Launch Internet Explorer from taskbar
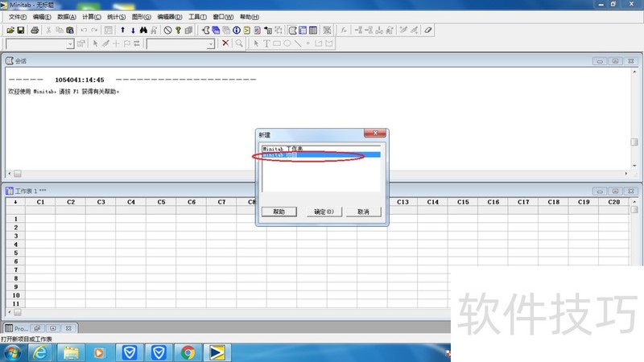 [x=39, y=353]
